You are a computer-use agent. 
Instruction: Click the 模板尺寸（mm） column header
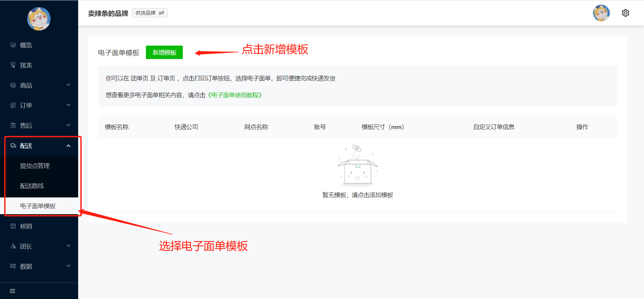(383, 127)
